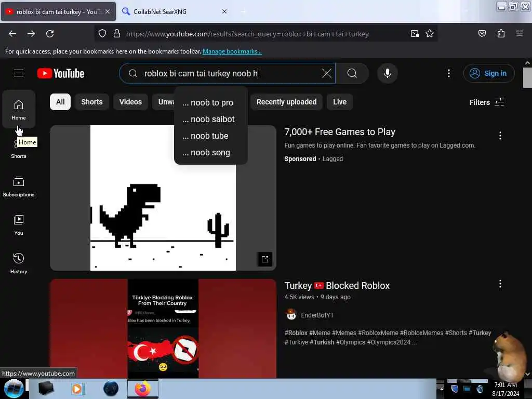This screenshot has height=399, width=532.
Task: Open the YouTube guide hamburger menu
Action: point(19,73)
